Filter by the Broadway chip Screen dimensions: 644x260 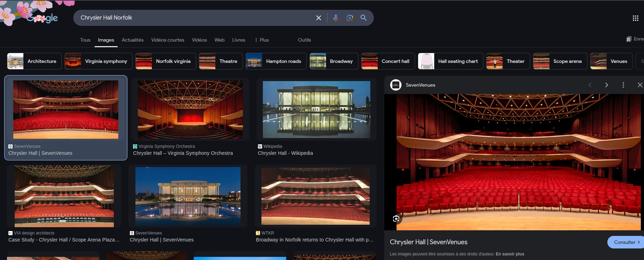click(334, 61)
